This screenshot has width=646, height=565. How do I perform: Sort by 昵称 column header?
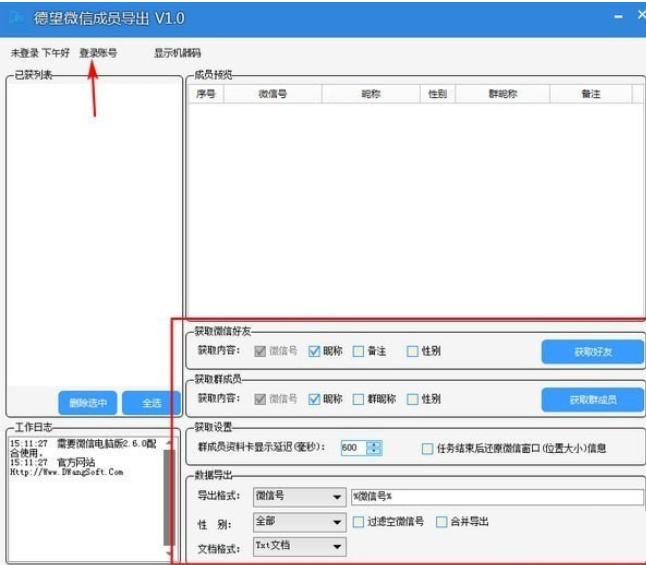pos(371,94)
